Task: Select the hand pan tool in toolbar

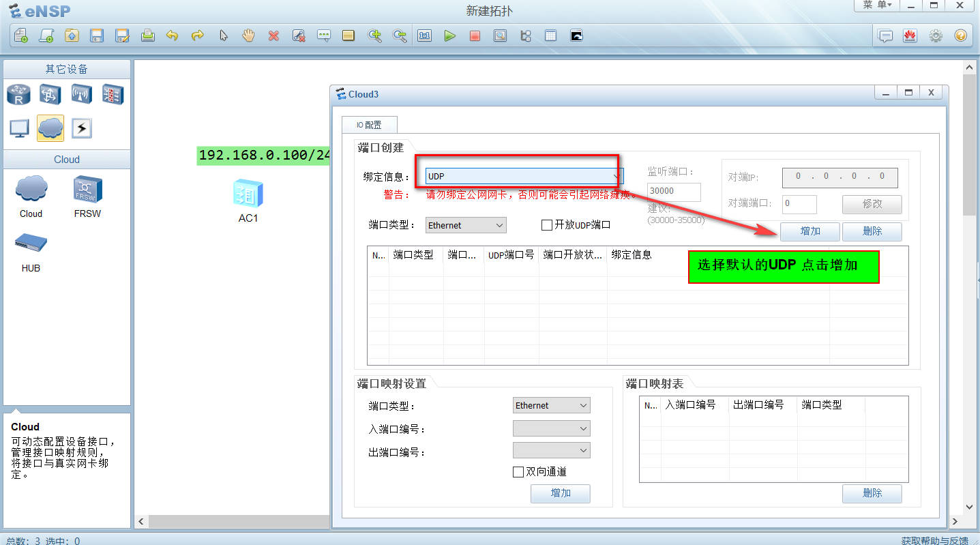Action: [x=248, y=35]
